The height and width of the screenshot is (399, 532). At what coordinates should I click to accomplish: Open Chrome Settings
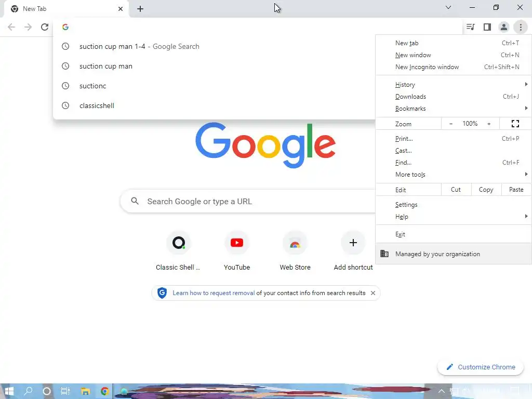454,205
